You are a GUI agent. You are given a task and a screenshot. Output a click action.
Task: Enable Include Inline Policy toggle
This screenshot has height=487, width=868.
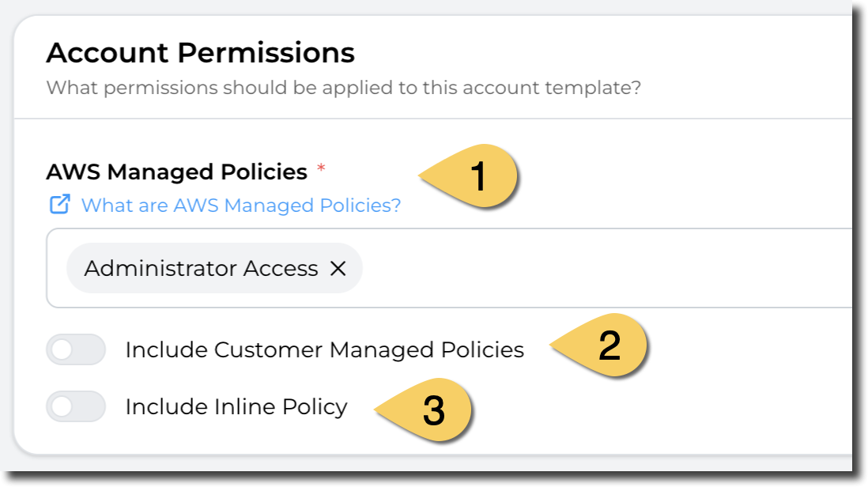click(x=76, y=406)
